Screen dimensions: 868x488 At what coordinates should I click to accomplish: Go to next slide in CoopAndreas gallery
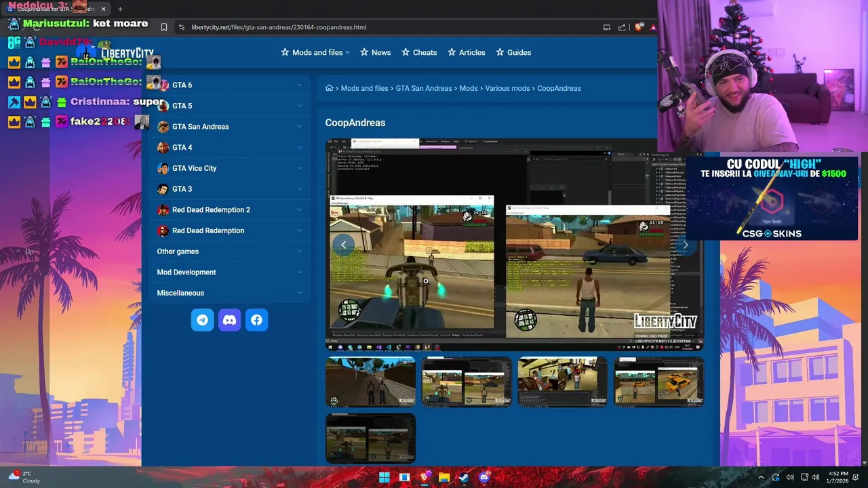click(x=686, y=245)
